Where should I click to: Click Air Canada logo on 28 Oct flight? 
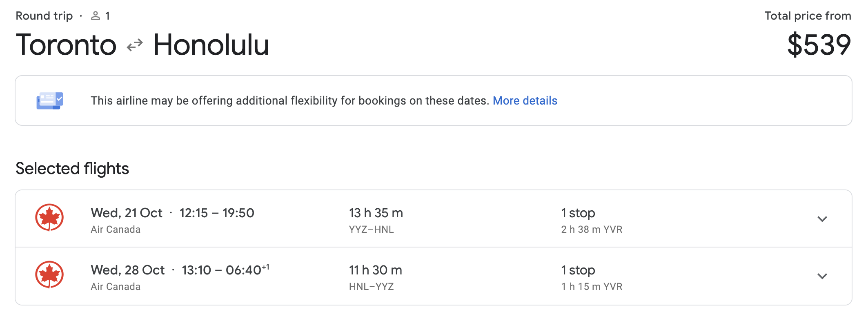tap(49, 274)
